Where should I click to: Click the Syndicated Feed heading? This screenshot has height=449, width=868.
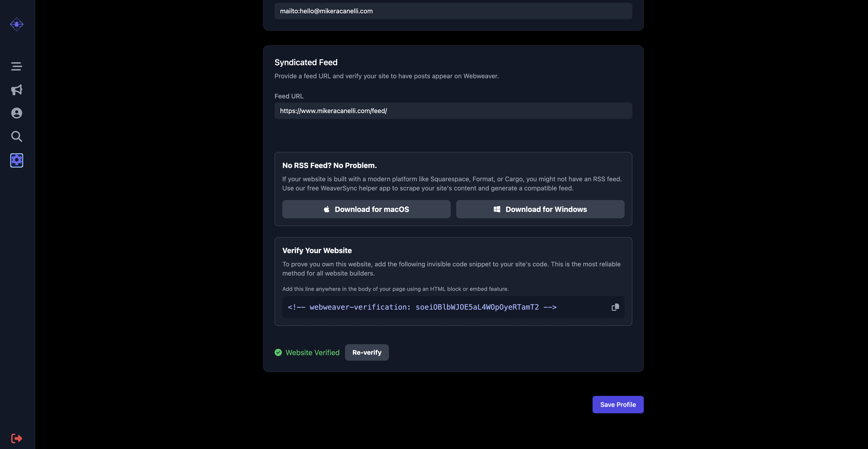pos(306,62)
